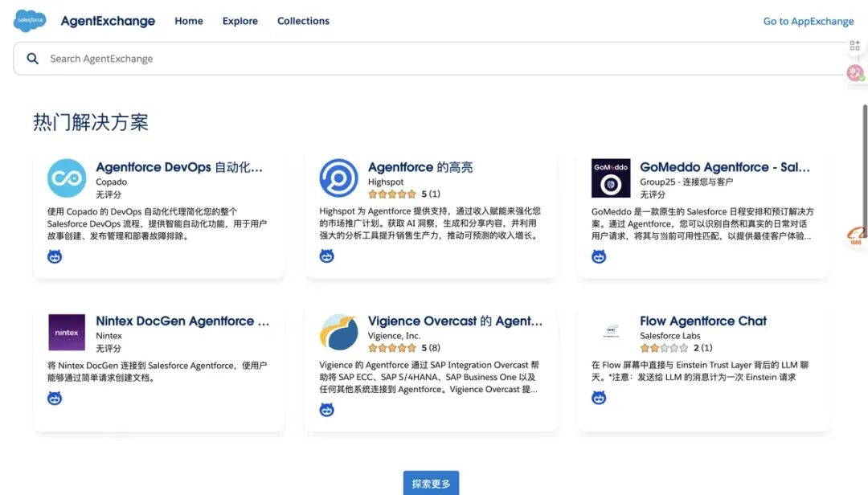Click the orange 1688 floating icon
The height and width of the screenshot is (495, 868).
(x=856, y=236)
